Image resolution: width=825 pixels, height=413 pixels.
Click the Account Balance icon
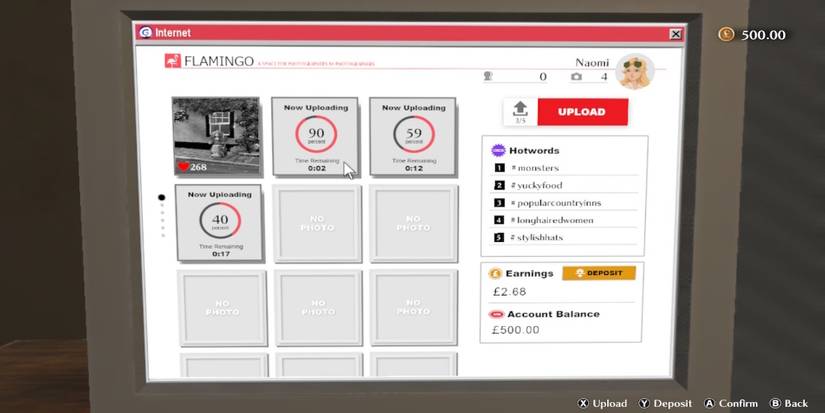495,314
